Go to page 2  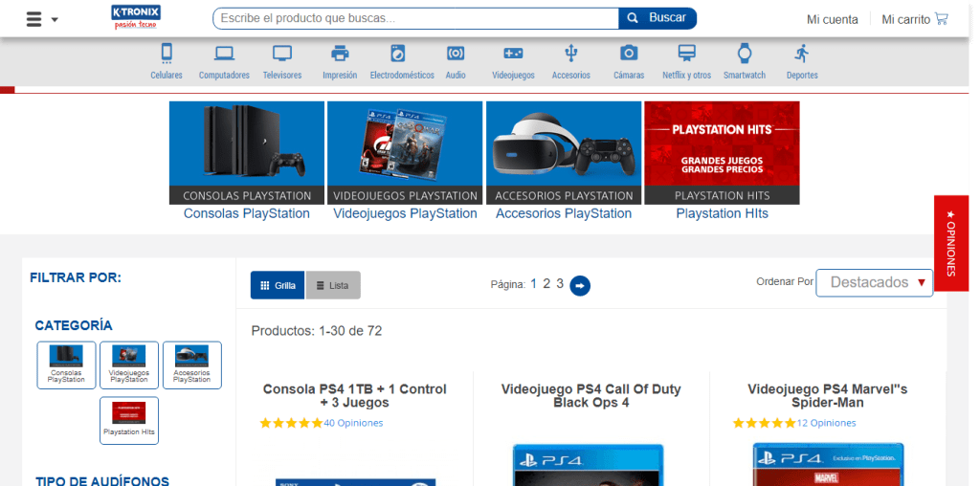[x=546, y=283]
